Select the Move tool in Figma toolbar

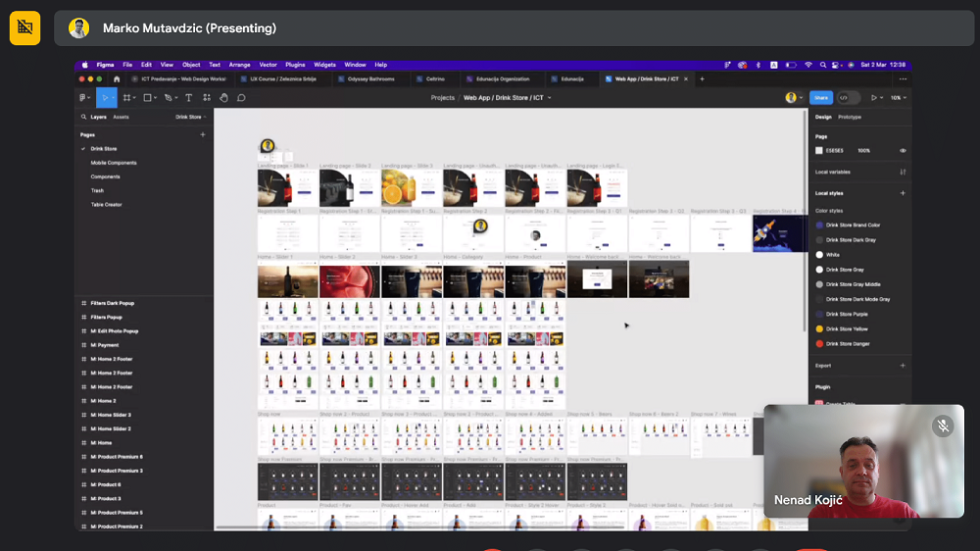[x=104, y=97]
